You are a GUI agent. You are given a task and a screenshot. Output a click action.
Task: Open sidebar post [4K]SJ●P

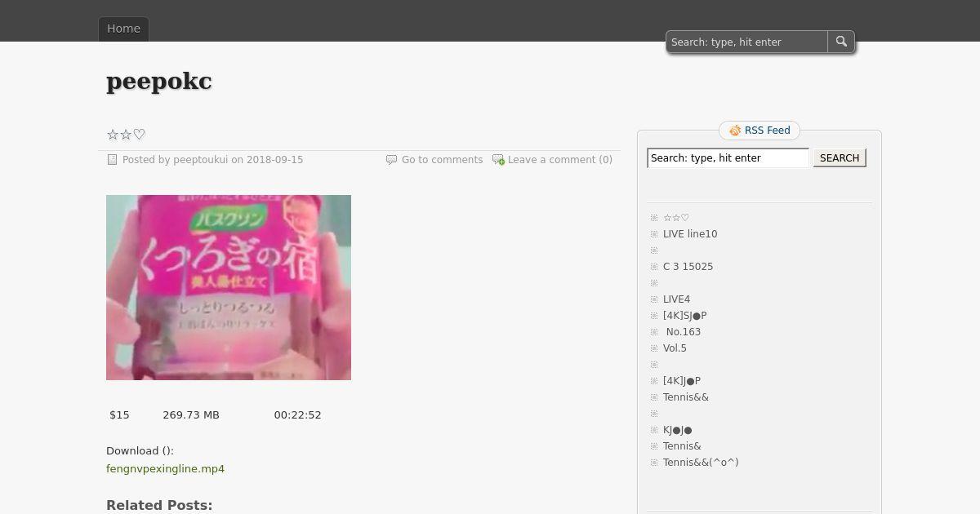pyautogui.click(x=684, y=316)
